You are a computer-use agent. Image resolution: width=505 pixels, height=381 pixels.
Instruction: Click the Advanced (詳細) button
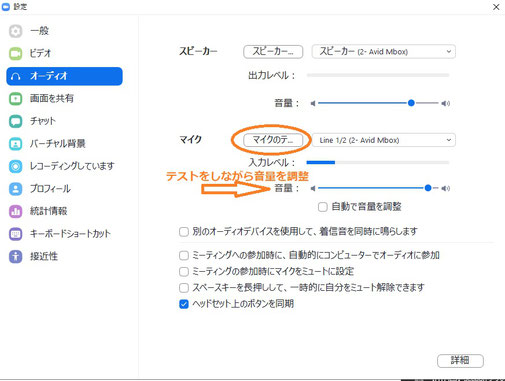460,360
